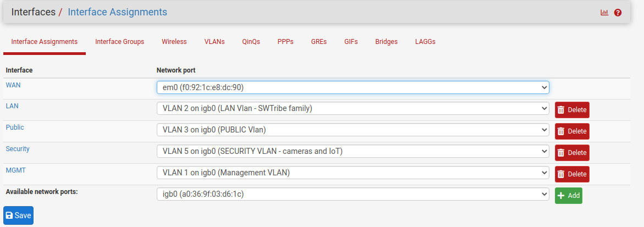Open the VLANs tab

(214, 41)
